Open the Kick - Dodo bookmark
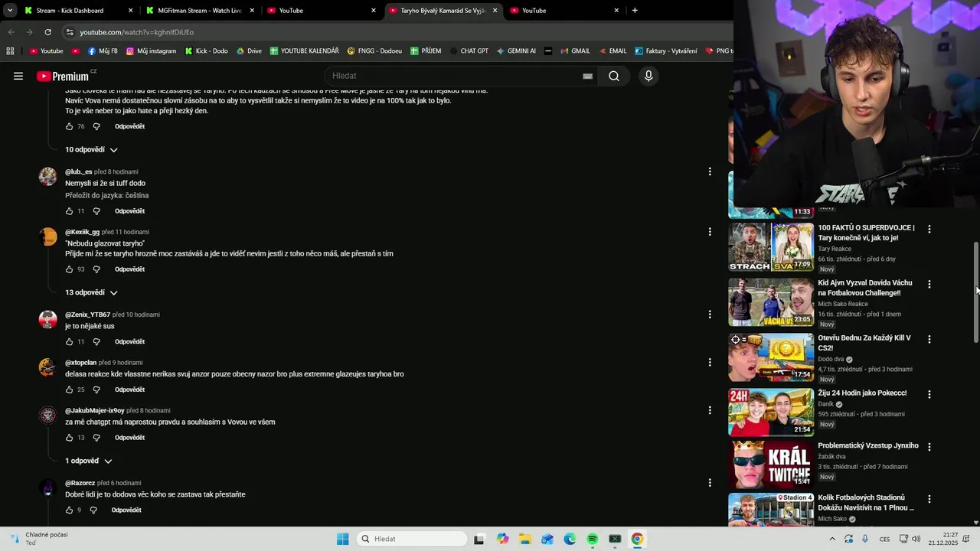The image size is (980, 551). point(207,51)
